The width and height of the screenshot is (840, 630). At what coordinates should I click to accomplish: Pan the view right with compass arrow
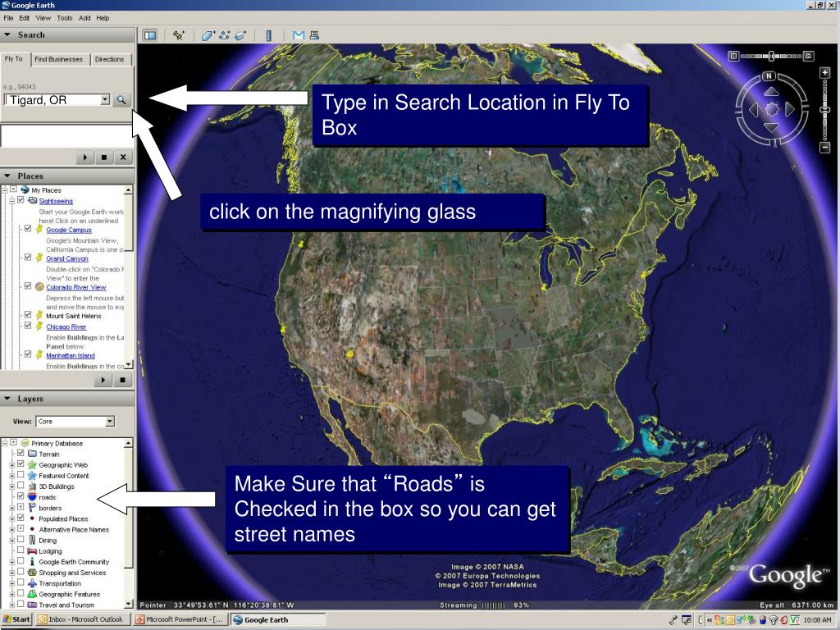[x=789, y=109]
